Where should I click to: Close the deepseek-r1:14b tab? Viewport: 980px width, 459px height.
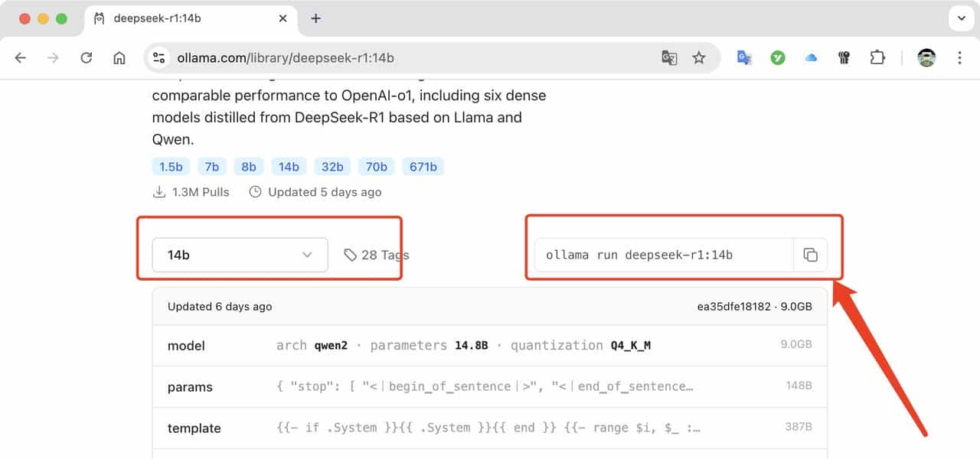pyautogui.click(x=283, y=18)
